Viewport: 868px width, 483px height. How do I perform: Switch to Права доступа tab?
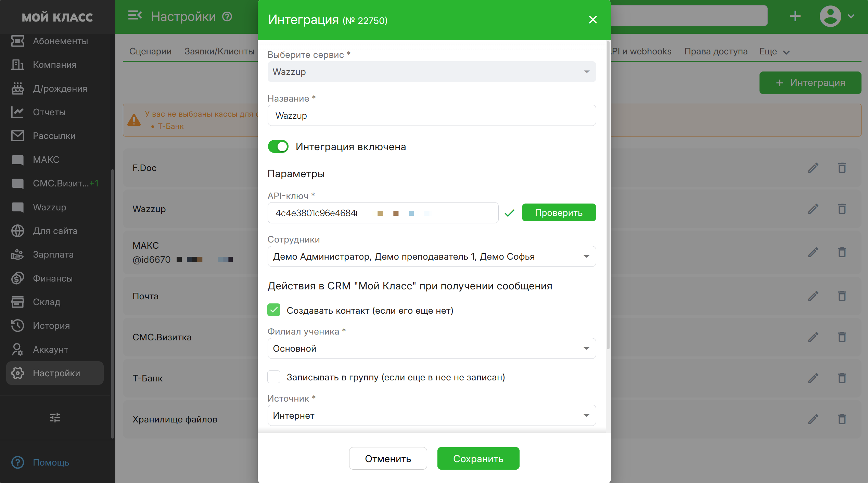point(716,51)
